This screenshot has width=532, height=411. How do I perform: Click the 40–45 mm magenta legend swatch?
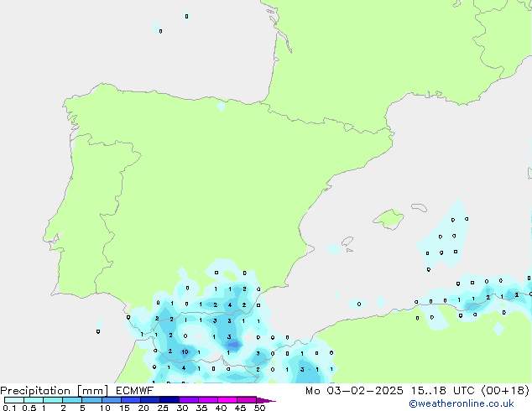pos(227,400)
